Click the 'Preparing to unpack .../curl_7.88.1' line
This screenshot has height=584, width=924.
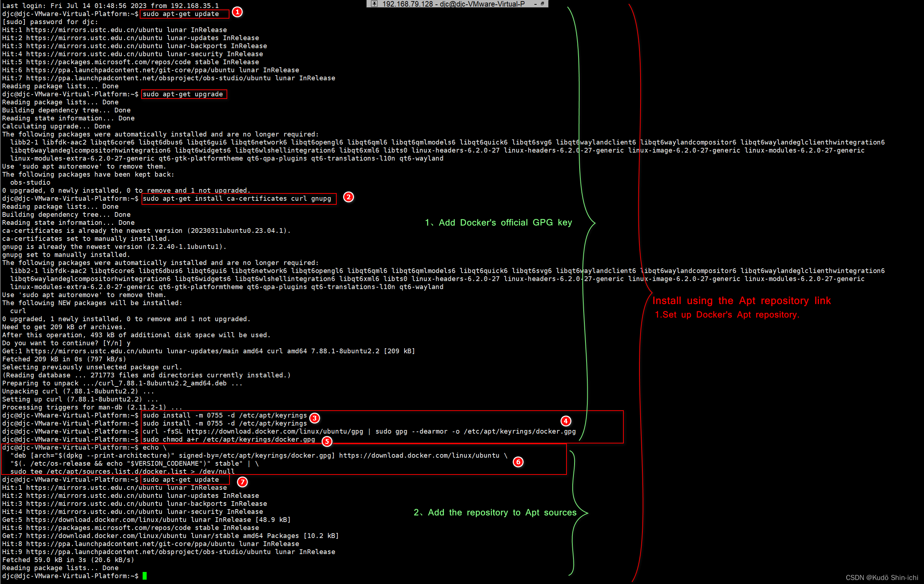(x=122, y=384)
